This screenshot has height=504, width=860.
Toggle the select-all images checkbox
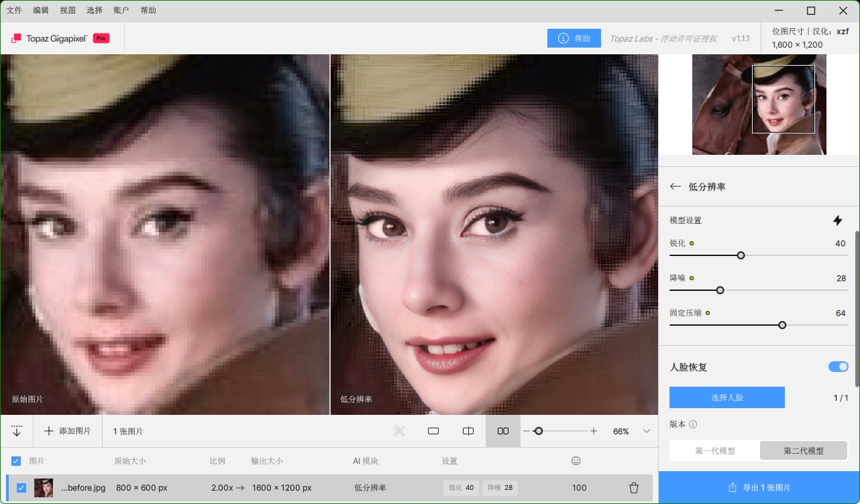(x=16, y=461)
